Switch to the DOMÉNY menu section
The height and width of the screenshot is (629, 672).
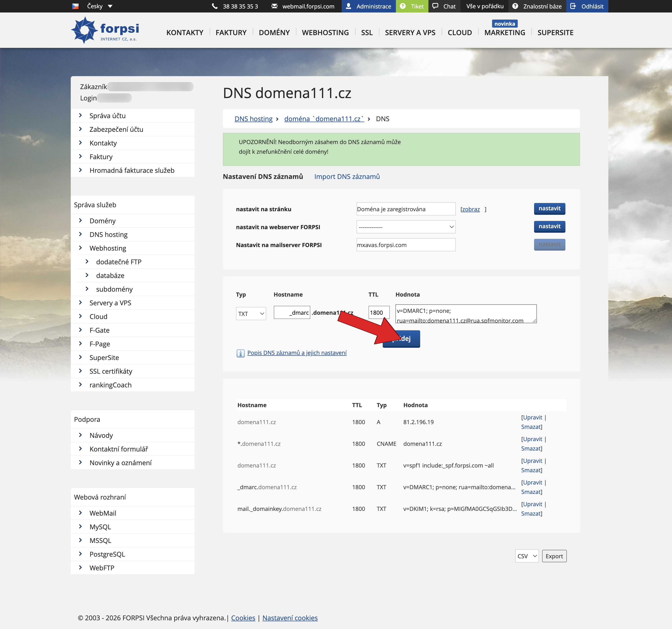(x=274, y=33)
